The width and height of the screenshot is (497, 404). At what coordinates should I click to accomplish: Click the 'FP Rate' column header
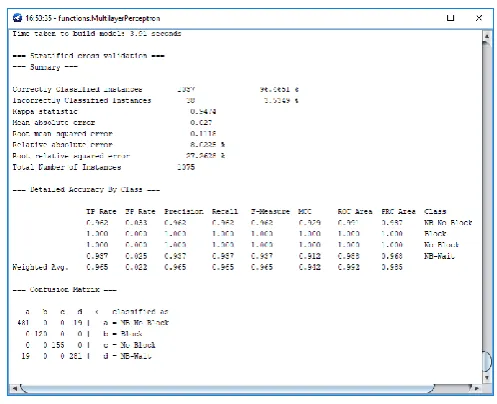pyautogui.click(x=140, y=211)
